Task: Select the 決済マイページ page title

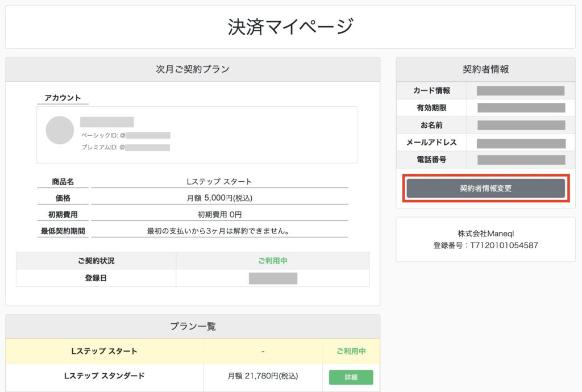Action: (290, 27)
